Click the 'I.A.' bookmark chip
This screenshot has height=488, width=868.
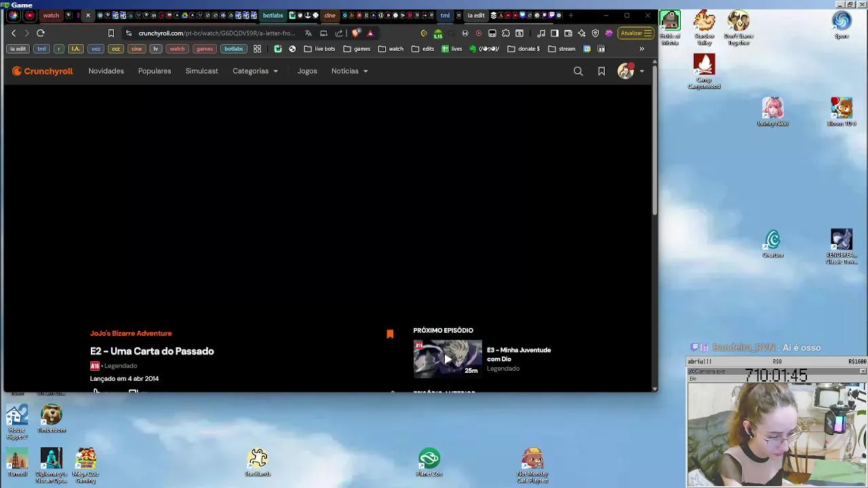pos(75,49)
